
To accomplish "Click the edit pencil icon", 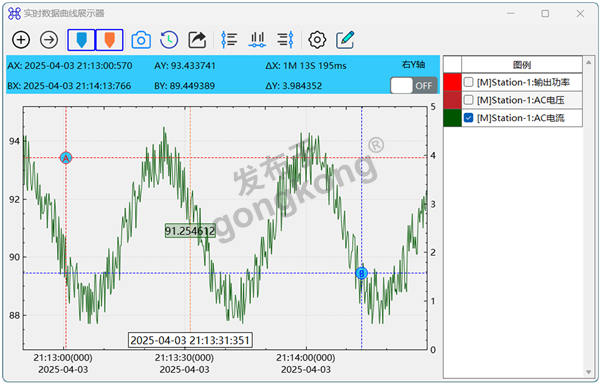I will 345,40.
